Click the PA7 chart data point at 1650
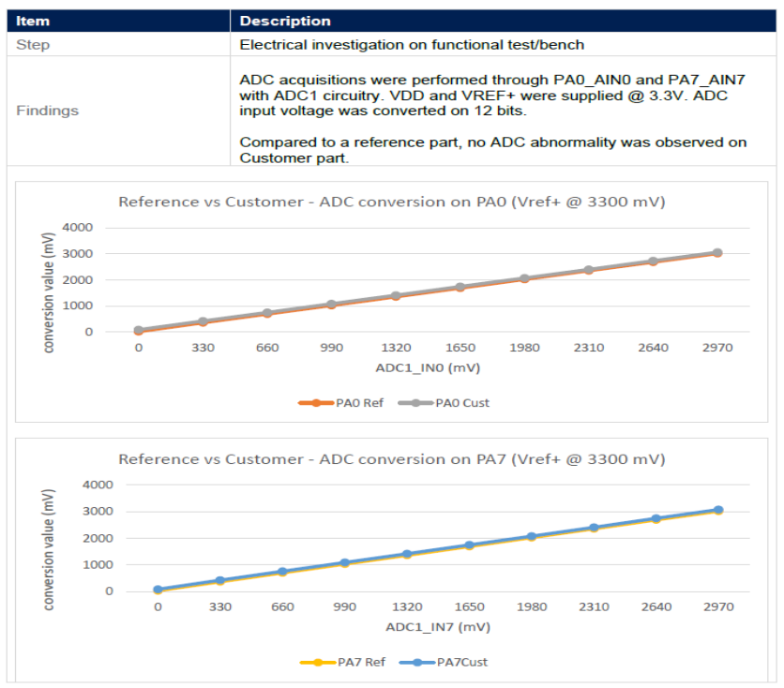 click(x=469, y=546)
